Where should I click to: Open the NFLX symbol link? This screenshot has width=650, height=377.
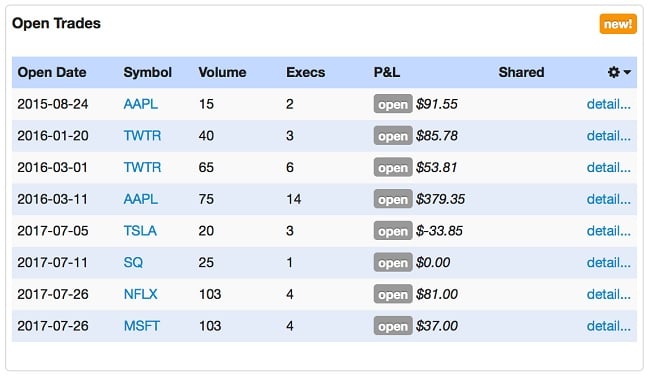coord(141,294)
